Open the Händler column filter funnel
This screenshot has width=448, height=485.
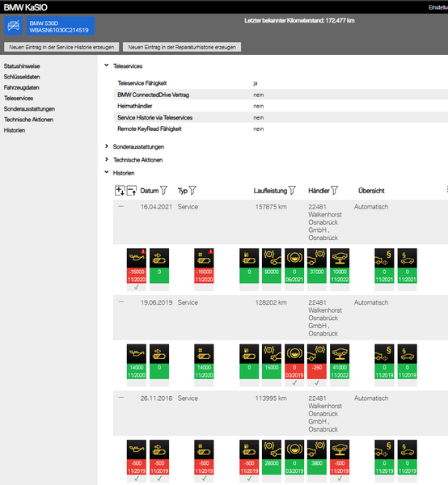pos(335,191)
